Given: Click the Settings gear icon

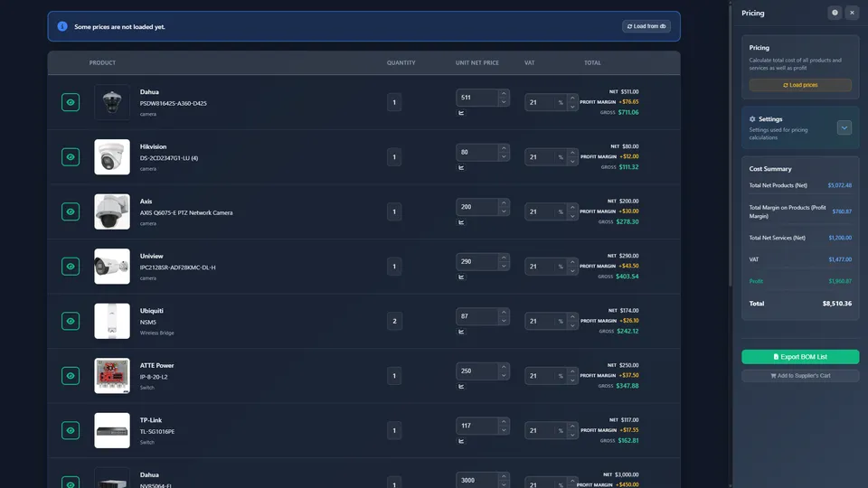Looking at the screenshot, I should [x=752, y=119].
